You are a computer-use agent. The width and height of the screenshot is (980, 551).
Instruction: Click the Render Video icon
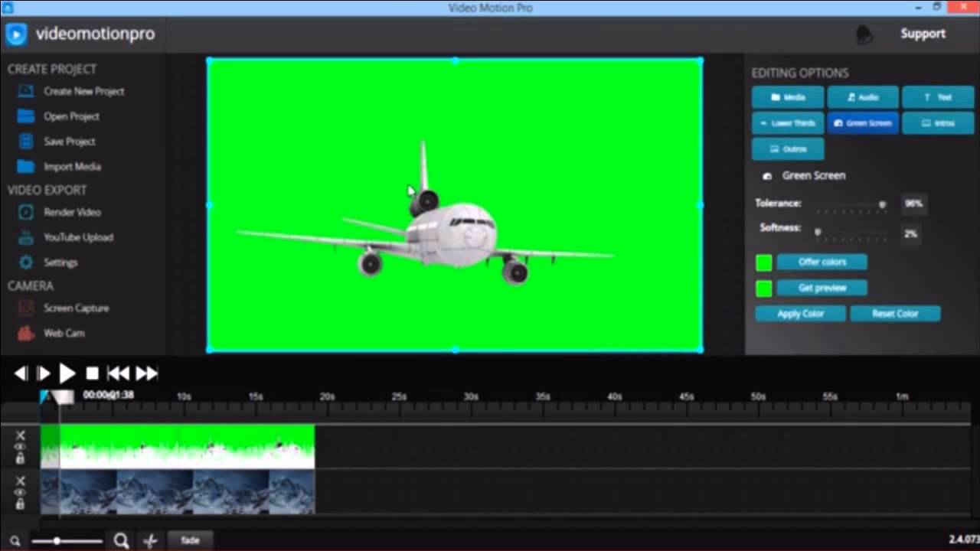tap(26, 212)
